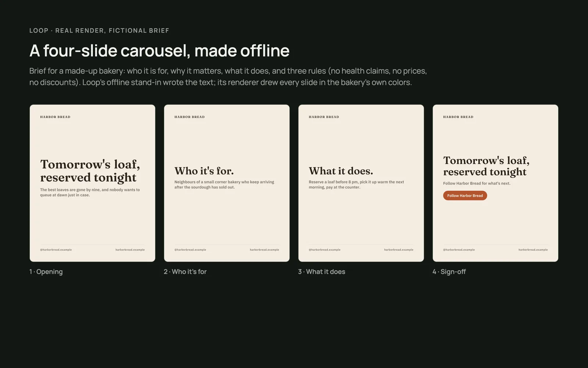Click 'The best loaves are gone by nine' text
The width and height of the screenshot is (588, 368).
(x=90, y=192)
